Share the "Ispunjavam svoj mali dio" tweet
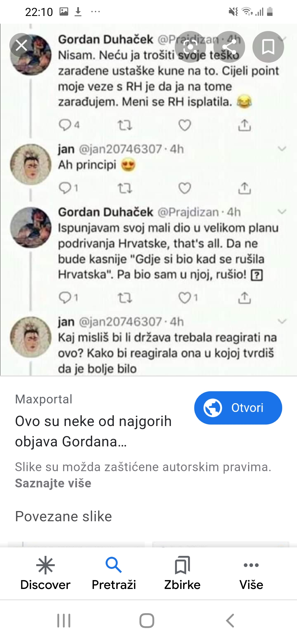This screenshot has height=644, width=297. pyautogui.click(x=244, y=298)
